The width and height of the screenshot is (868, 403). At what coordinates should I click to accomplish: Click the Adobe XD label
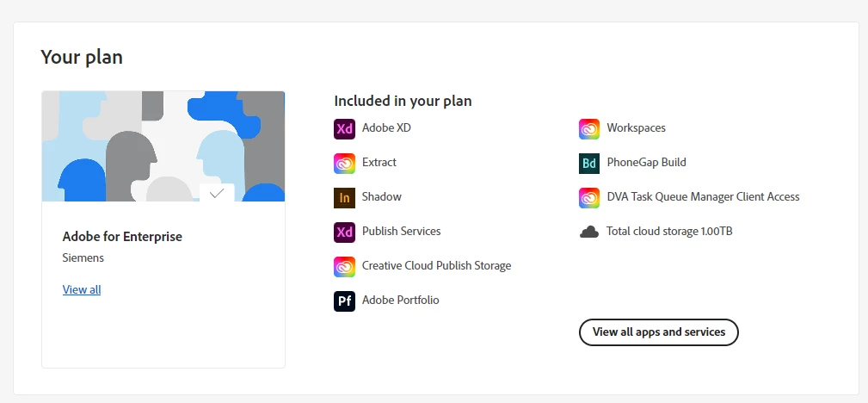point(386,127)
